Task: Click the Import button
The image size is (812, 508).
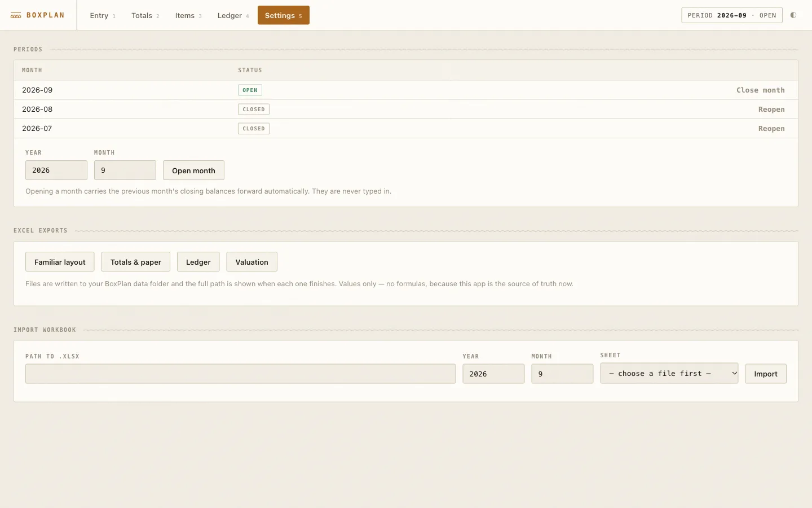Action: point(766,374)
